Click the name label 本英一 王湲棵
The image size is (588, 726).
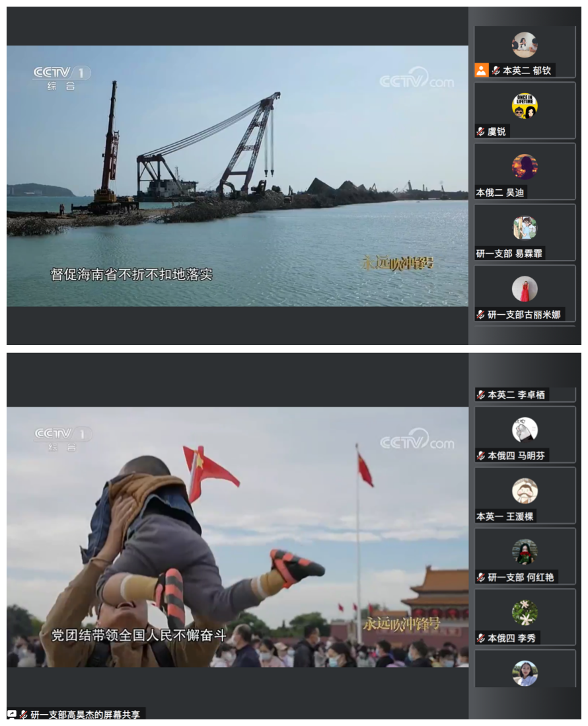click(x=506, y=516)
